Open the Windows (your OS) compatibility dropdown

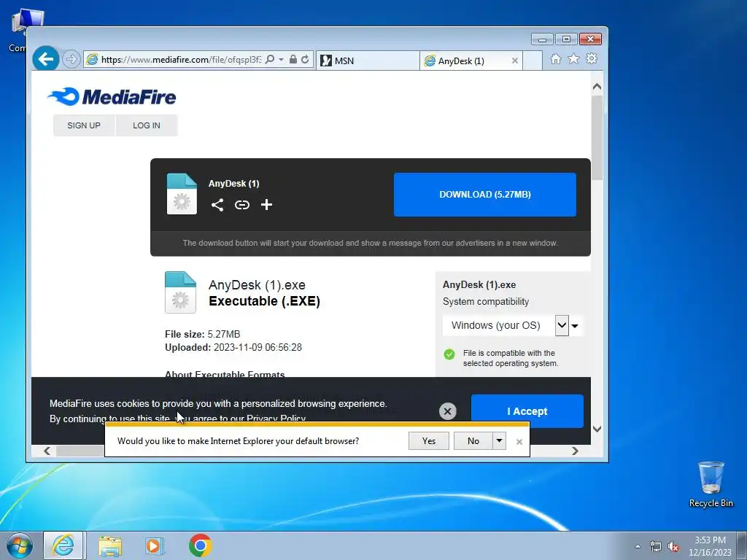[512, 326]
